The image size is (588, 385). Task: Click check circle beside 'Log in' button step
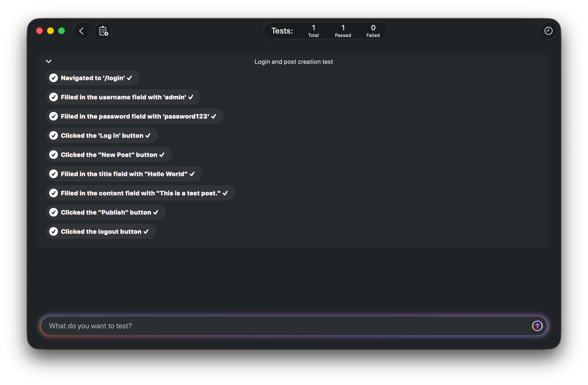pyautogui.click(x=53, y=135)
